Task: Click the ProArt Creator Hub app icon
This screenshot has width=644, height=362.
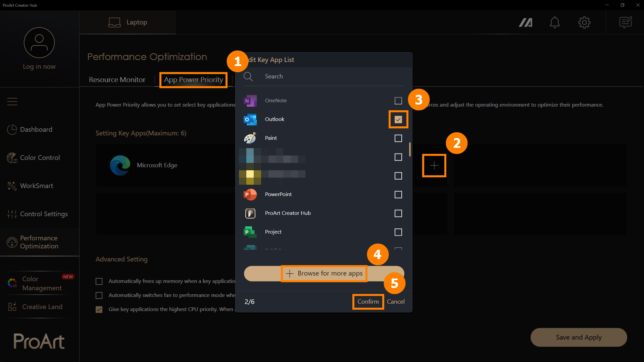Action: [250, 213]
